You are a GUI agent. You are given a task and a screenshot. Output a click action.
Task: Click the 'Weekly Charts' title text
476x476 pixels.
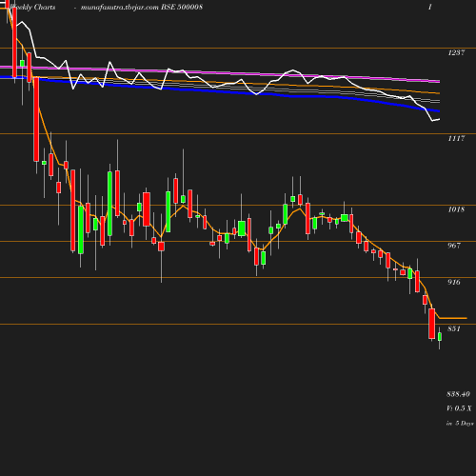[x=33, y=7]
